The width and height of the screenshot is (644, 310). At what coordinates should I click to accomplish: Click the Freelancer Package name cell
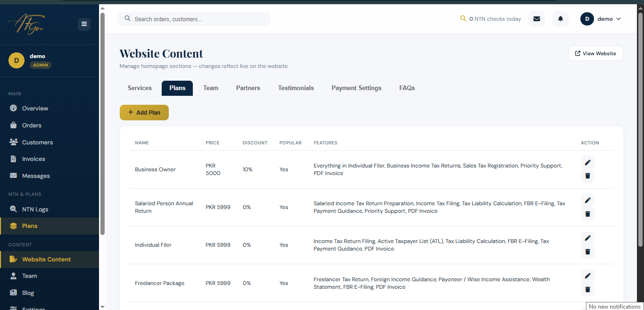coord(160,283)
